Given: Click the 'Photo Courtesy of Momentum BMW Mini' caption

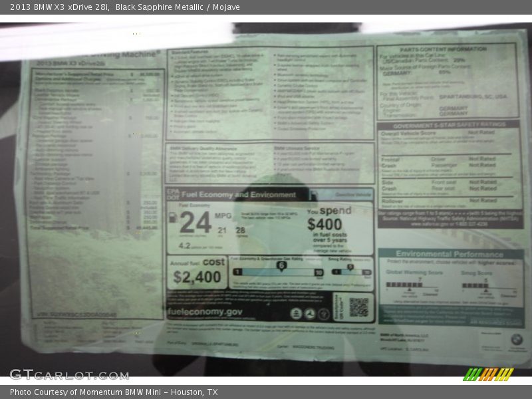Looking at the screenshot, I should point(86,392).
